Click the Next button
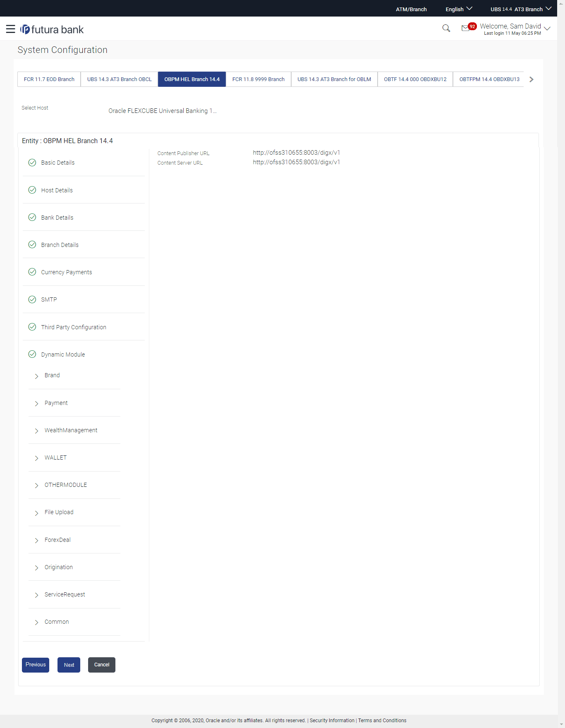Viewport: 565px width, 728px height. tap(69, 665)
